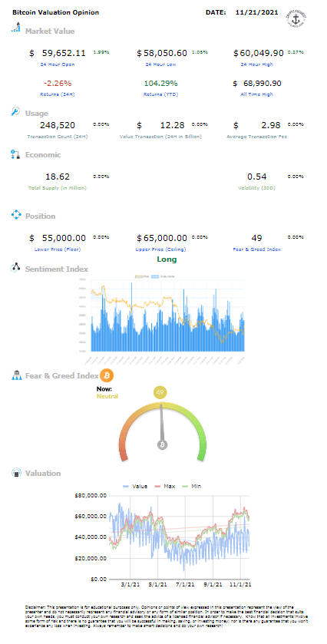The image size is (327, 644).
Task: Click the 24 Hour Open label
Action: coord(58,64)
